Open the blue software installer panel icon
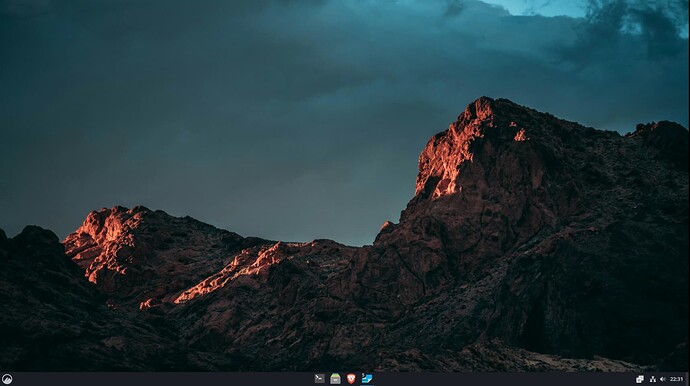This screenshot has width=690, height=386. pyautogui.click(x=367, y=379)
